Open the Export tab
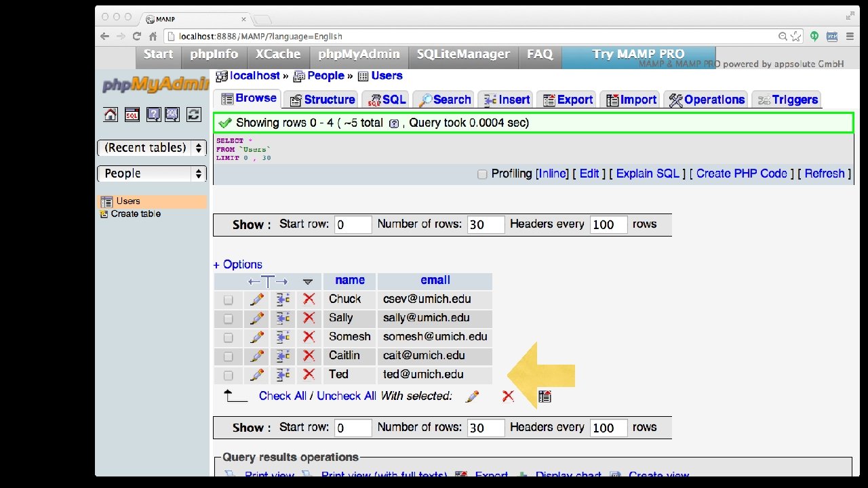 tap(566, 100)
